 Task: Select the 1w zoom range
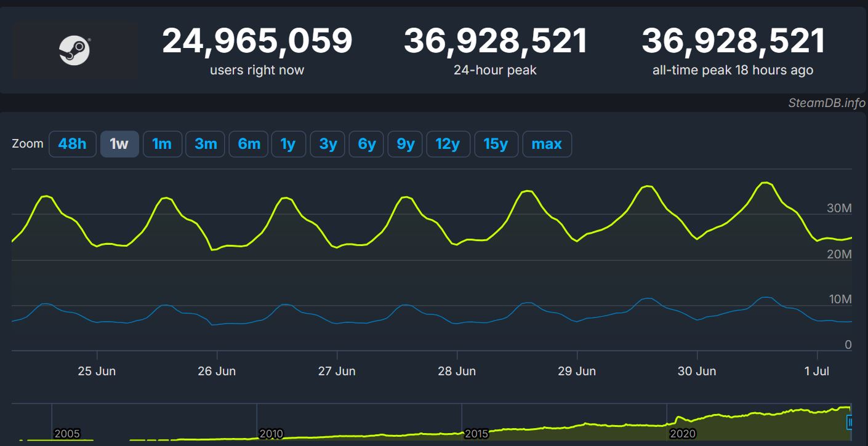coord(119,144)
